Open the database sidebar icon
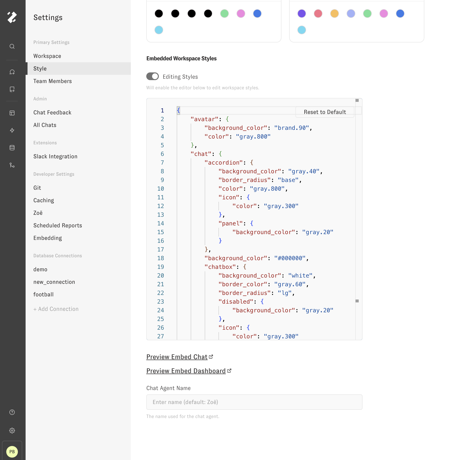The height and width of the screenshot is (460, 476). pyautogui.click(x=12, y=148)
